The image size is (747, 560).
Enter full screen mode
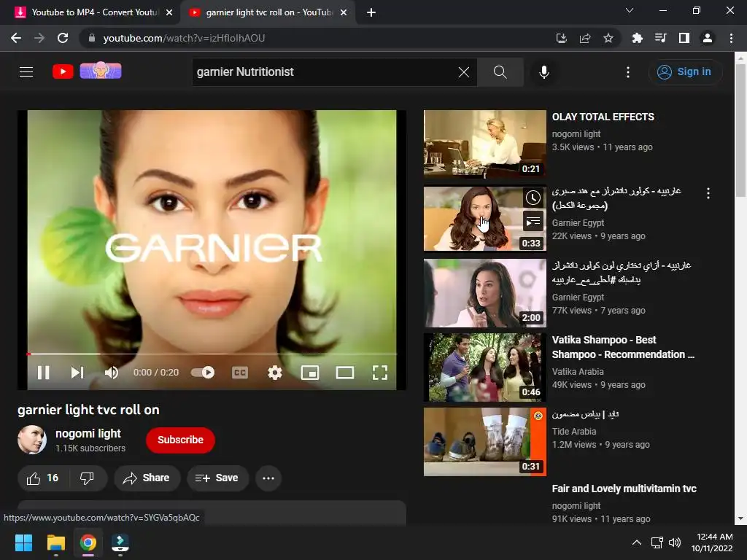click(x=379, y=373)
